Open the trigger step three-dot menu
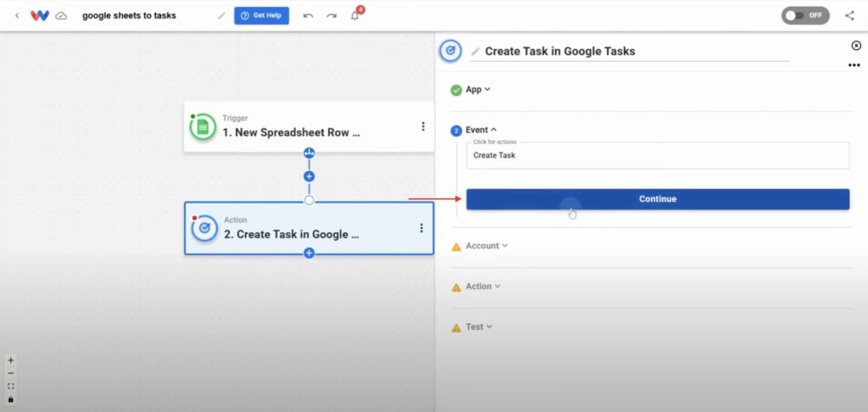Viewport: 868px width, 412px height. tap(423, 126)
